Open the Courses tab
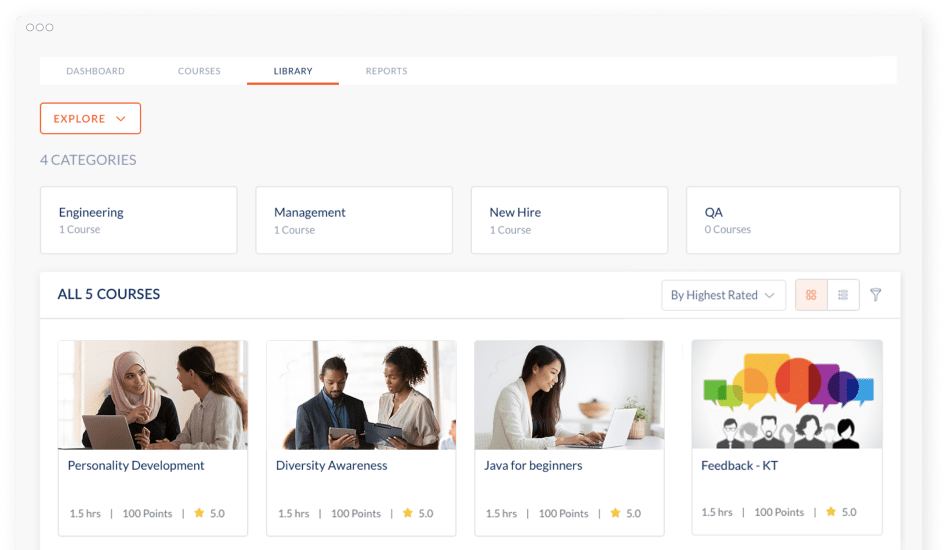The image size is (946, 550). tap(199, 71)
